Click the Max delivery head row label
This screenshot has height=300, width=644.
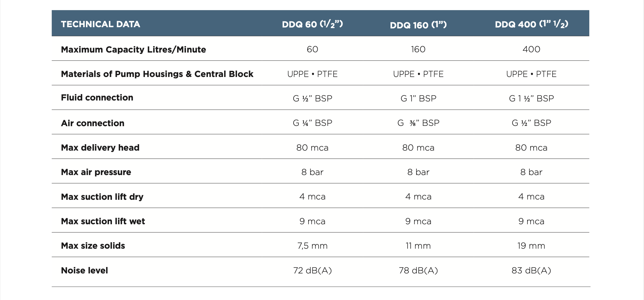[x=100, y=148]
